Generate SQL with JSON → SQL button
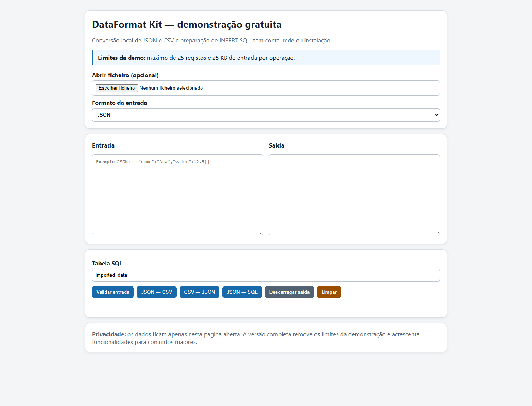Image resolution: width=532 pixels, height=406 pixels. point(242,292)
